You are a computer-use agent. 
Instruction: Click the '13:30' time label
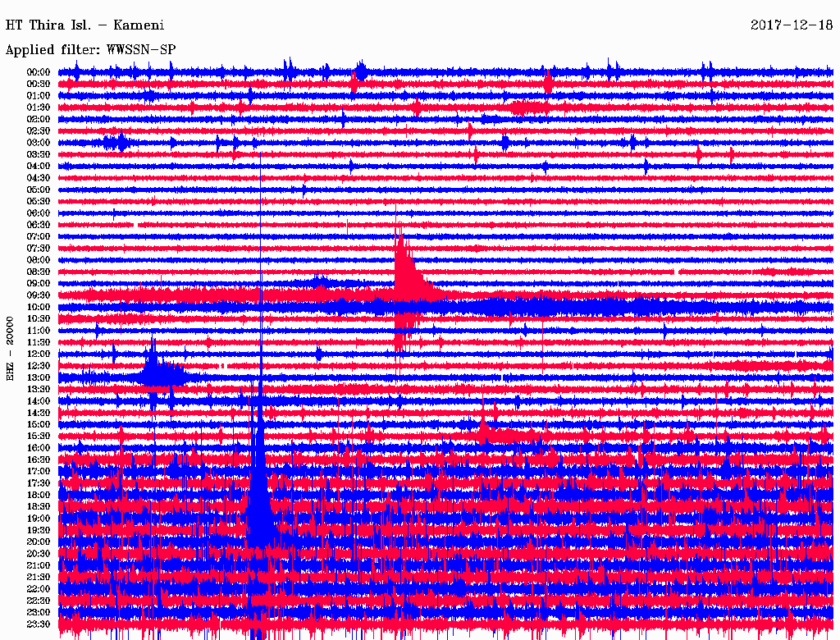point(39,390)
